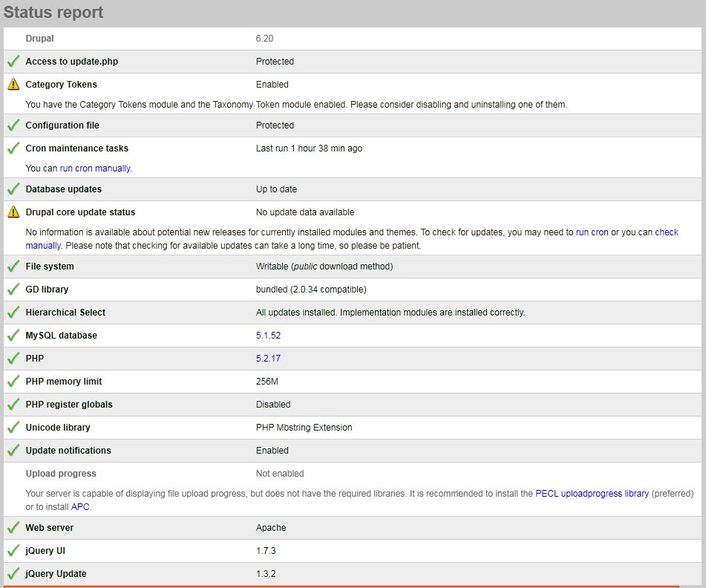Image resolution: width=706 pixels, height=588 pixels.
Task: Click the warning icon beside Category Tokens
Action: (13, 84)
